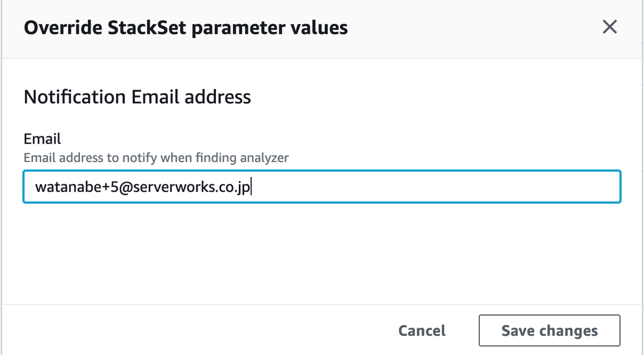Close the Override StackSet dialog
644x355 pixels.
[x=609, y=27]
